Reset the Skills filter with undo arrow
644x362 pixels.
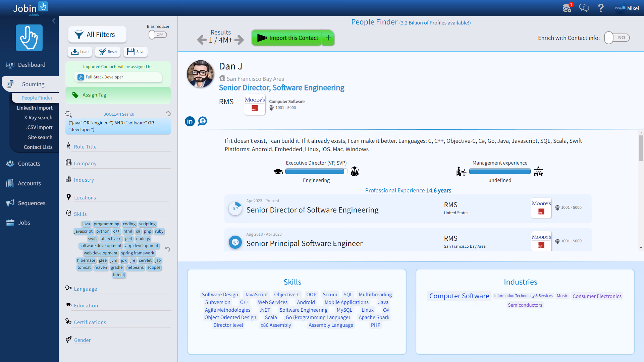[167, 249]
